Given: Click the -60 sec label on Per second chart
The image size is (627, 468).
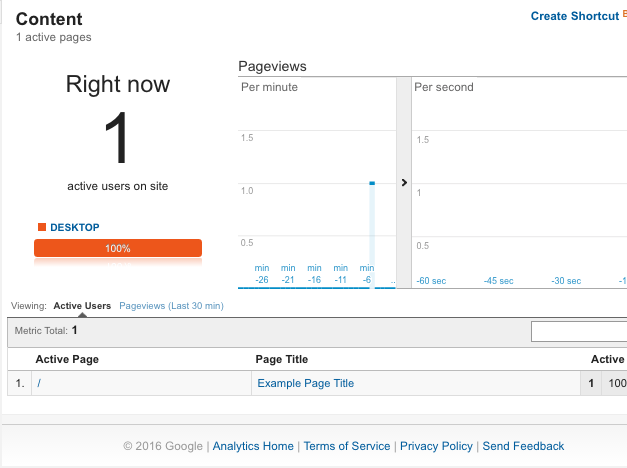Looking at the screenshot, I should point(430,281).
